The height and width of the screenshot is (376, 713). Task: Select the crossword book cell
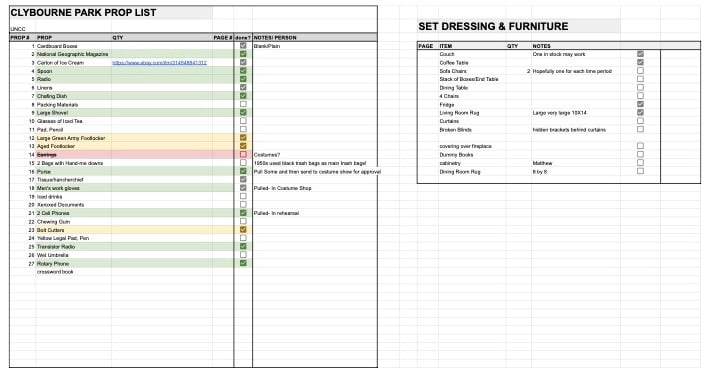click(x=55, y=272)
